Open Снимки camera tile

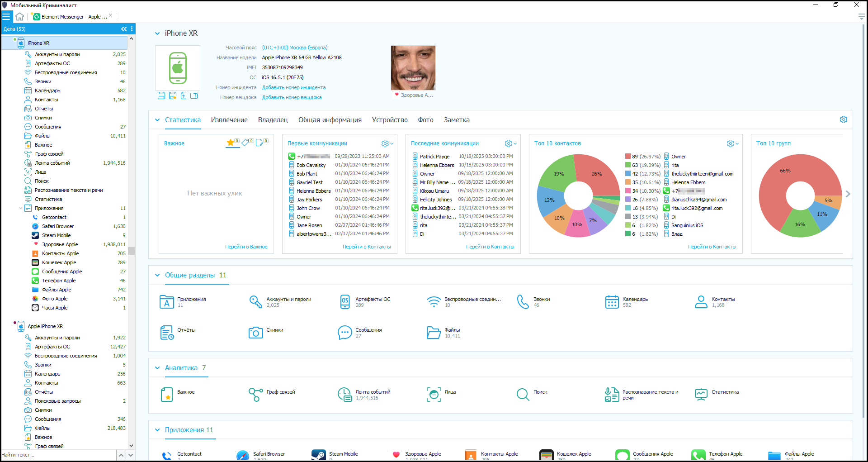point(255,333)
